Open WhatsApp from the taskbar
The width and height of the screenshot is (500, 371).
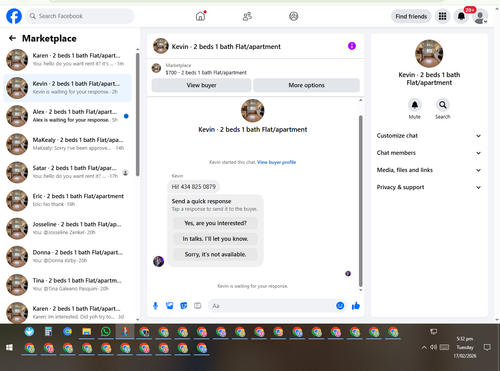coord(106,332)
